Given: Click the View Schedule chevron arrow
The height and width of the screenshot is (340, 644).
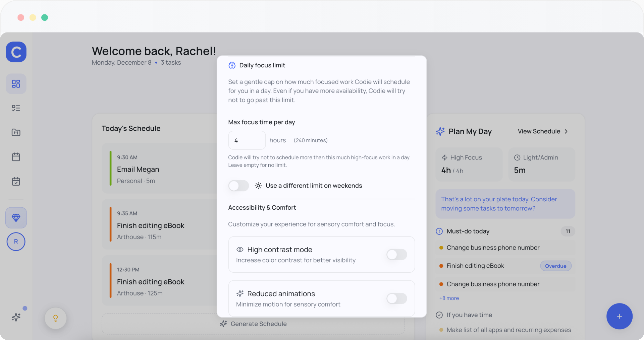Looking at the screenshot, I should click(566, 131).
